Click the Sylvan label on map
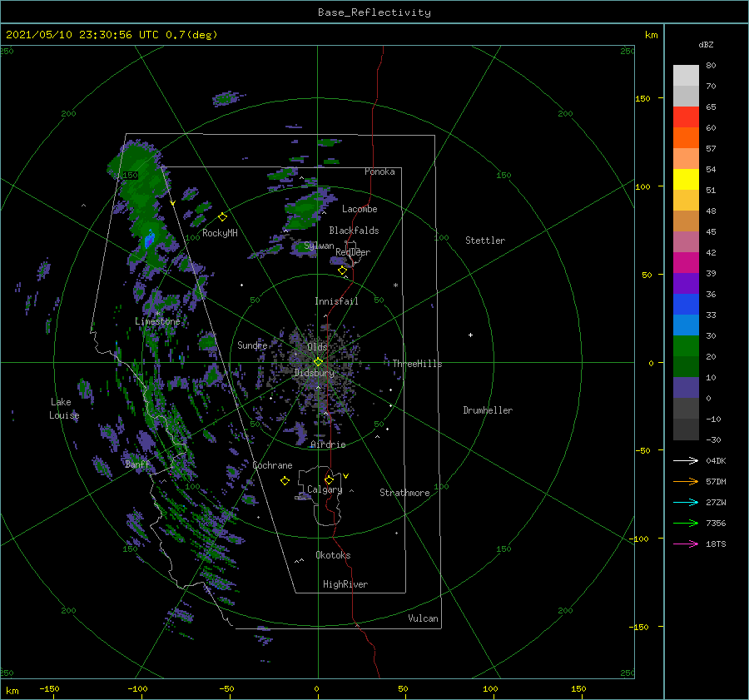 [319, 246]
